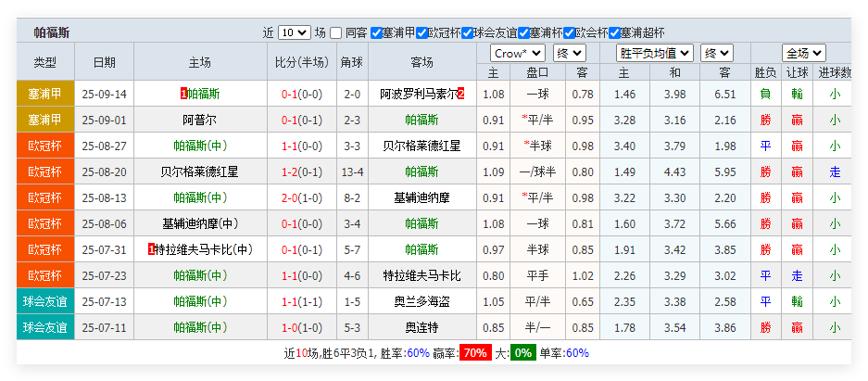The height and width of the screenshot is (381, 868).
Task: Open home team 阿普尔 link
Action: (x=200, y=121)
